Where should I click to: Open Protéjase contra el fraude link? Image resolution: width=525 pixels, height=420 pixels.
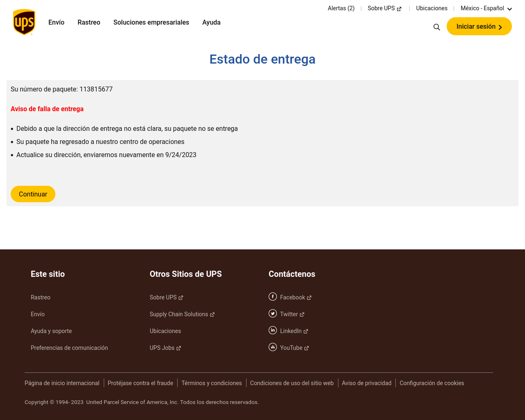click(141, 383)
